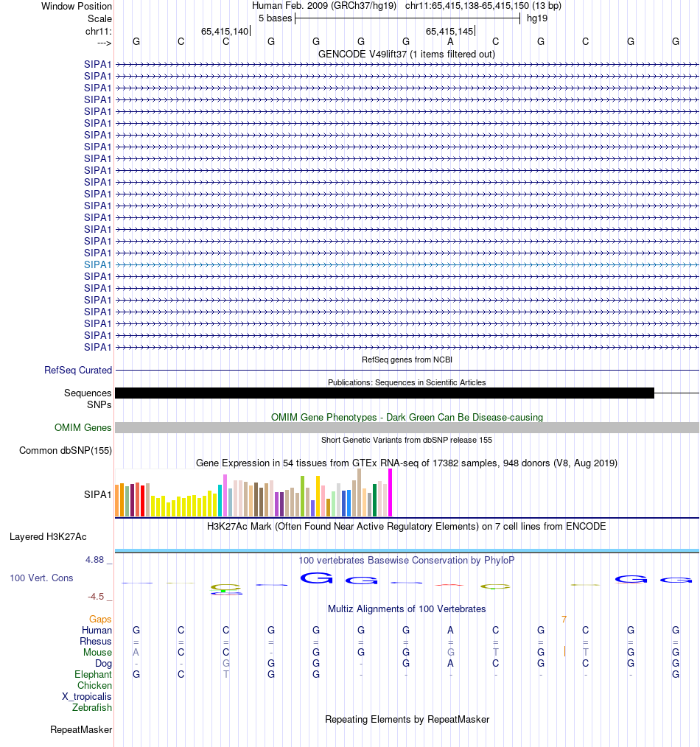The image size is (700, 747).
Task: Open 100 vertebrates Basewise Conservation by PhyloP title
Action: [407, 560]
